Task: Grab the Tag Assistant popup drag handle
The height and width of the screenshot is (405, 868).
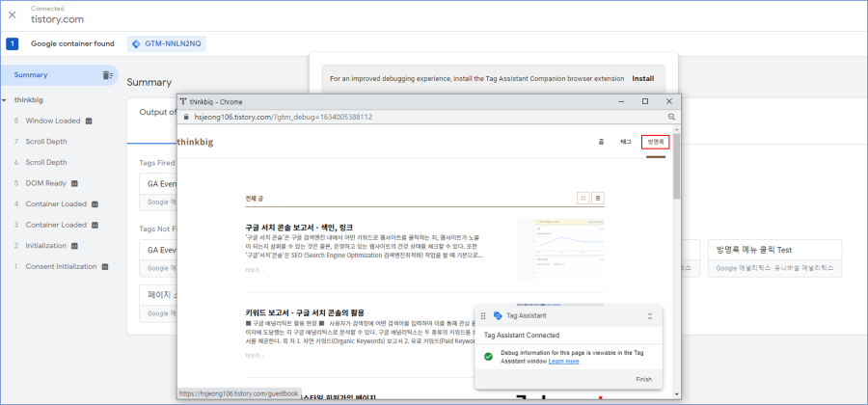Action: (x=483, y=316)
